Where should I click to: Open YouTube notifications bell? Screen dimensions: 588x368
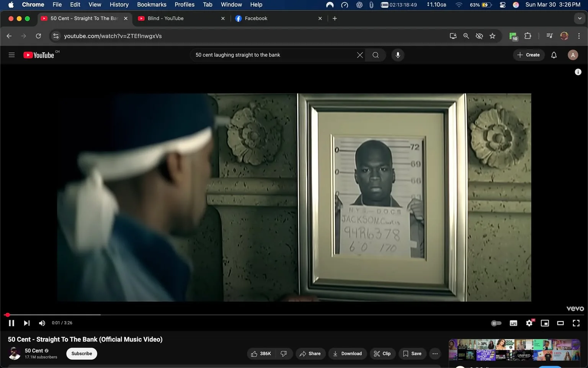(554, 55)
